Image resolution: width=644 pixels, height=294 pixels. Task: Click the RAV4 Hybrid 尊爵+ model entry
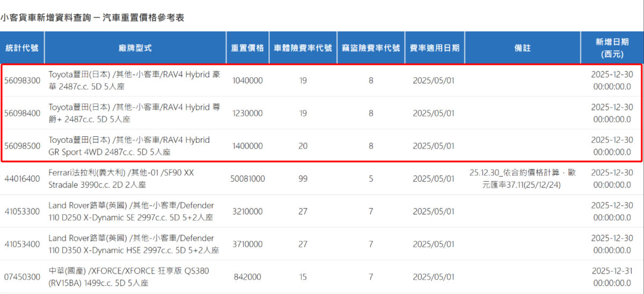[x=134, y=113]
